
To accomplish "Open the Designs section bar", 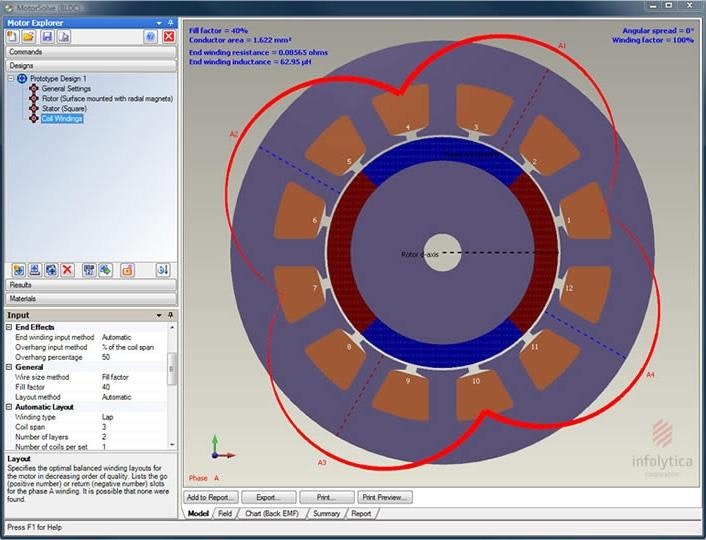I will click(91, 66).
